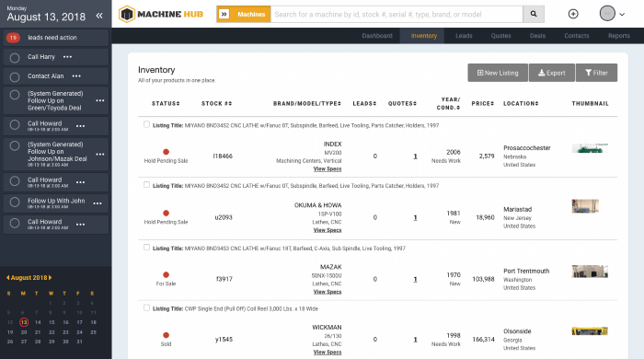Sort by Leads column

[x=364, y=103]
